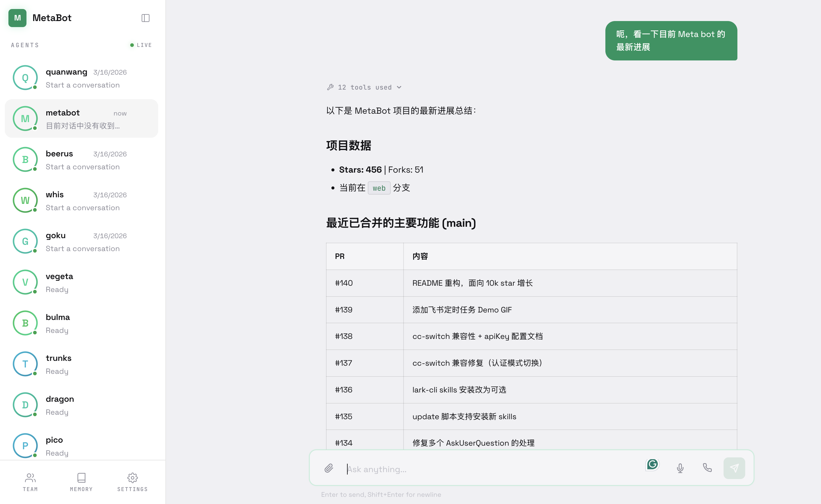Send the message with the paper-plane icon
Image resolution: width=821 pixels, height=504 pixels.
tap(734, 468)
